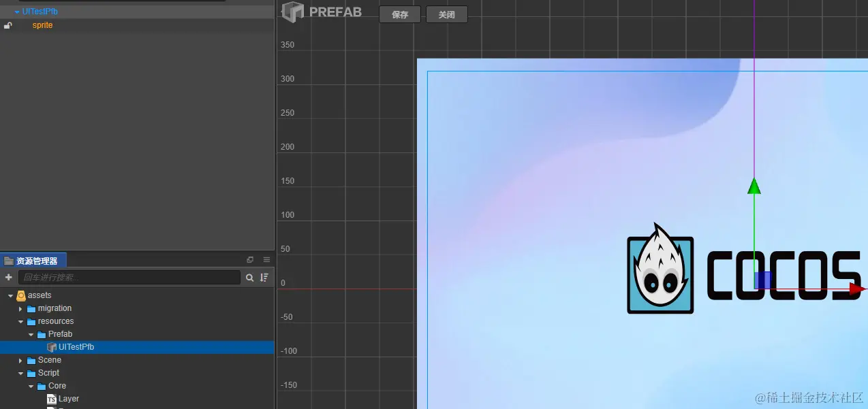The width and height of the screenshot is (868, 409).
Task: Click the lock icon beside sprite node
Action: pos(7,25)
